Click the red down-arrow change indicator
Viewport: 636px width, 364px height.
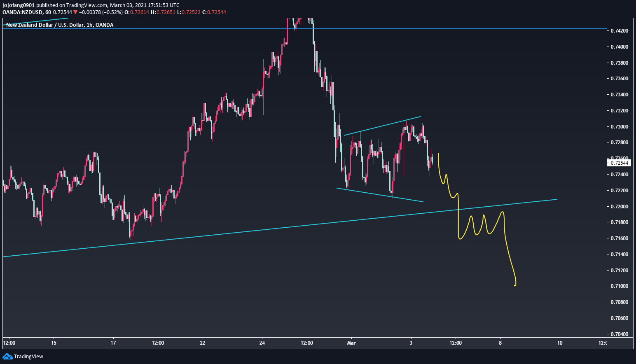click(x=75, y=12)
